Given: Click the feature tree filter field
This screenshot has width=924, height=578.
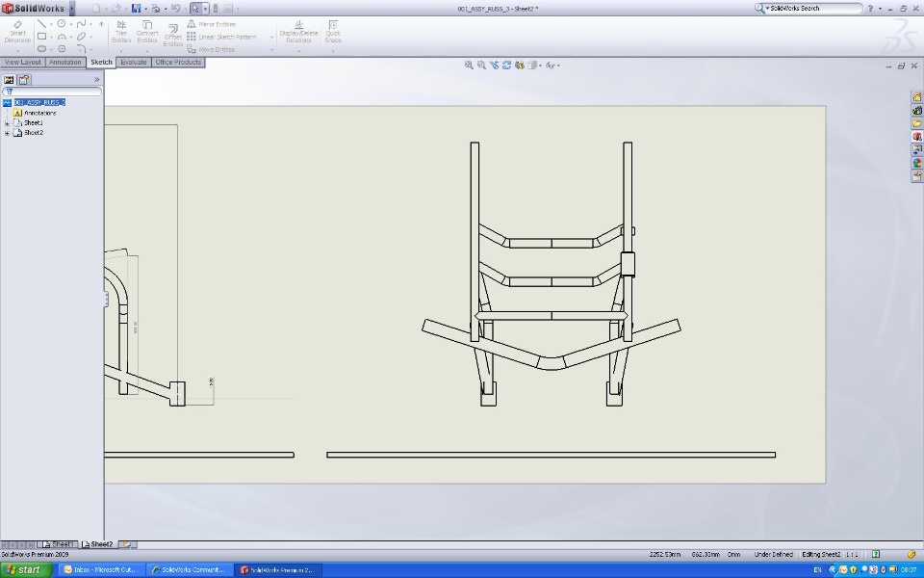Looking at the screenshot, I should 52,92.
